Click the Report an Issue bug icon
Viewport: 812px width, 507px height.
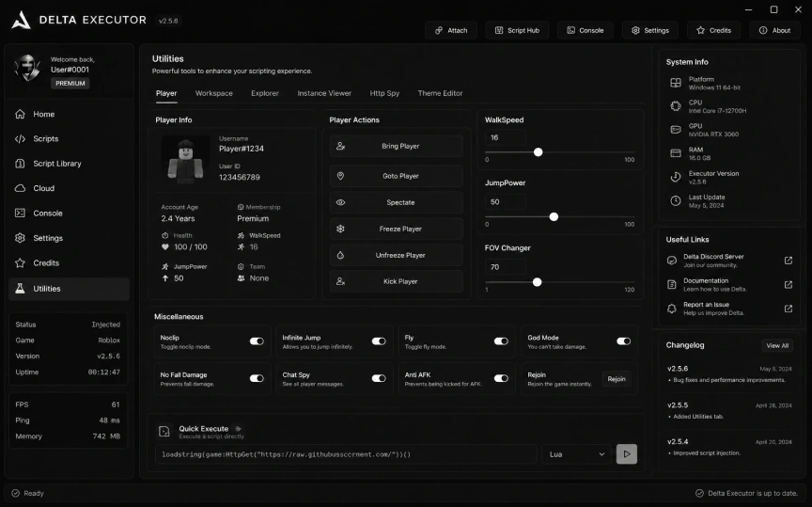[x=672, y=309]
